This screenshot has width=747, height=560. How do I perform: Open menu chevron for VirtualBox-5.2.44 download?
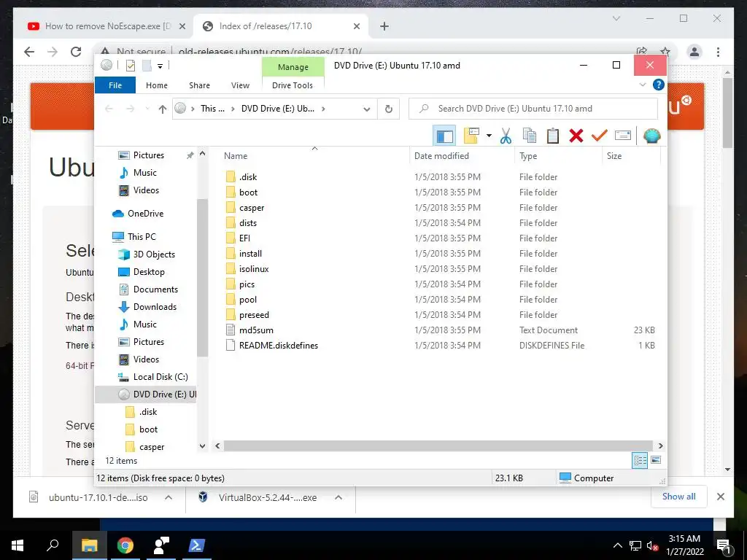(338, 497)
